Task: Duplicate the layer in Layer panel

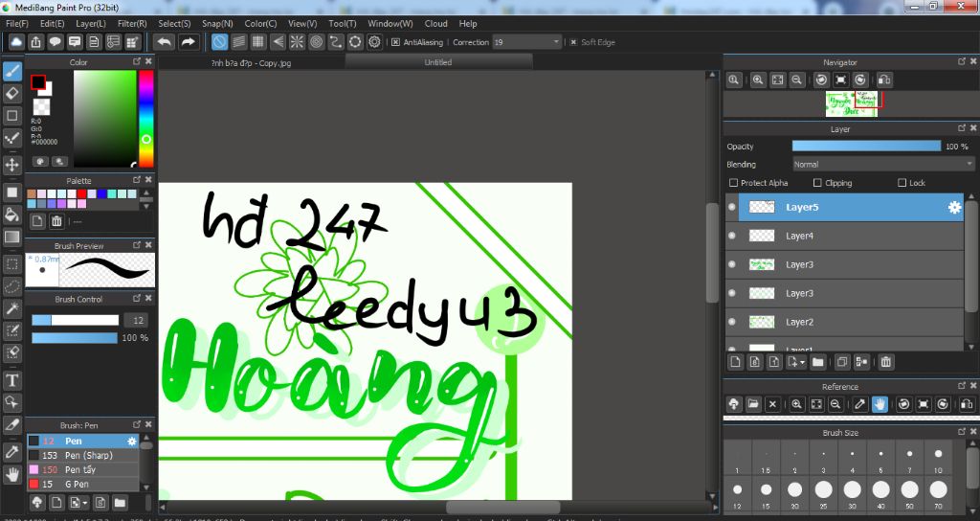Action: (x=842, y=361)
